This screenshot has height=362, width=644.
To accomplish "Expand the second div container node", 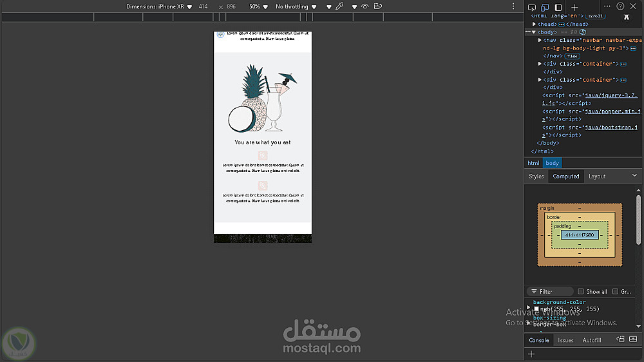I will point(540,80).
